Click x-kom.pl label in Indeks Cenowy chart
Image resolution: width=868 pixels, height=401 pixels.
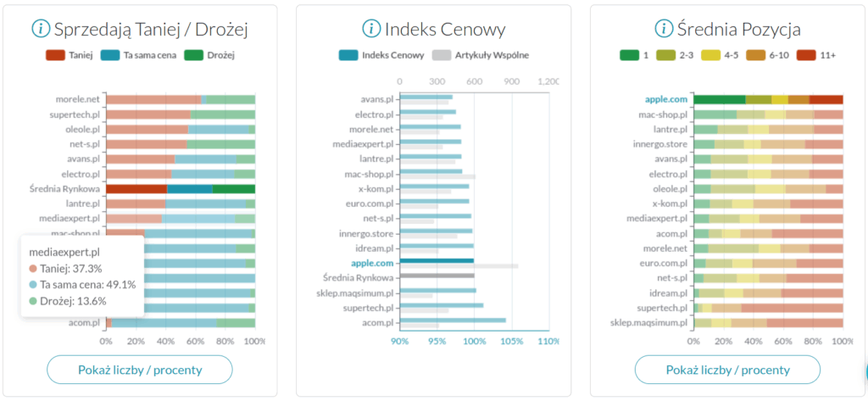click(376, 189)
